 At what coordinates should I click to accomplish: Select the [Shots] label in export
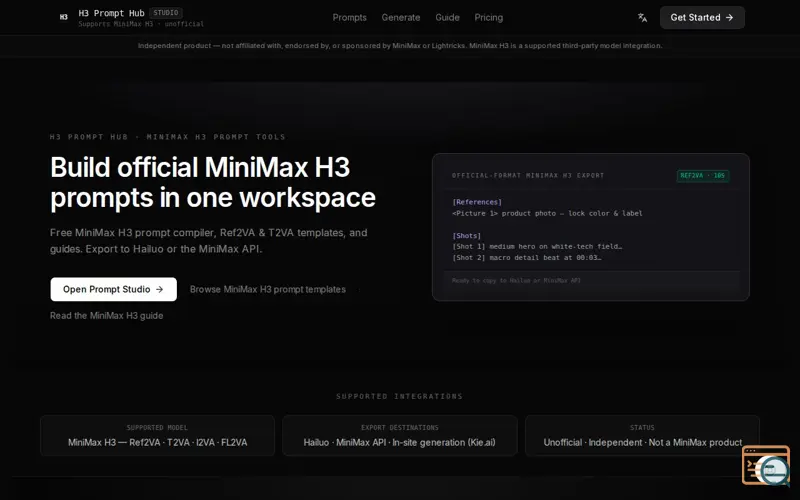466,236
